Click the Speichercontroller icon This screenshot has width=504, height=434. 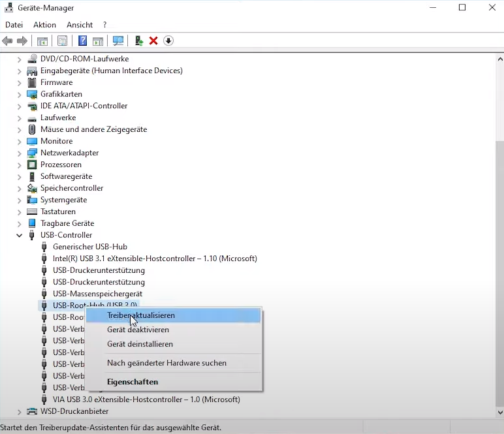pyautogui.click(x=32, y=188)
